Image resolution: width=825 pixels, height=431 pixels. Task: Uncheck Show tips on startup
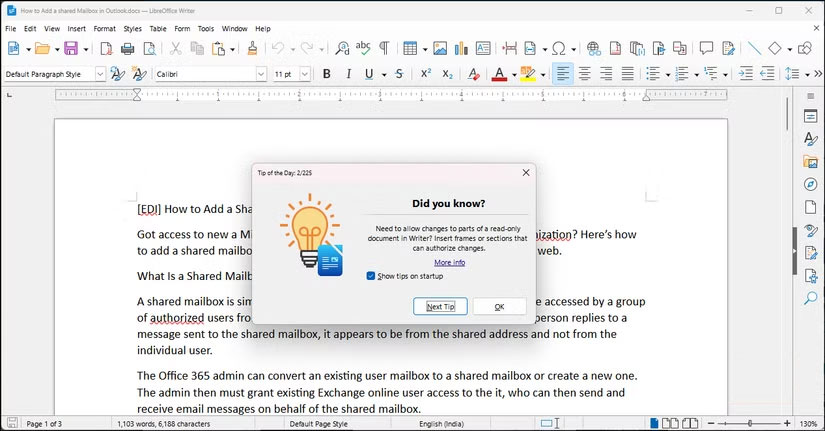tap(371, 276)
